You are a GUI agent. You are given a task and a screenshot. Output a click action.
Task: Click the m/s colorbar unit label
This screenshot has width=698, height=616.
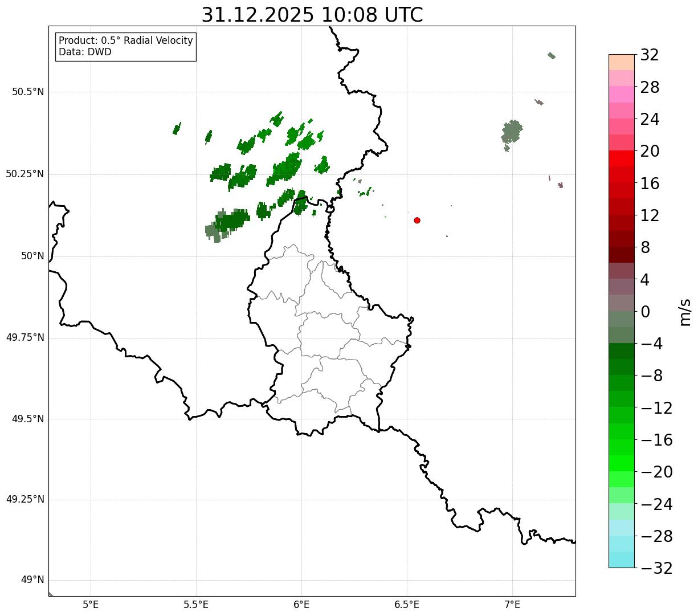click(x=684, y=312)
